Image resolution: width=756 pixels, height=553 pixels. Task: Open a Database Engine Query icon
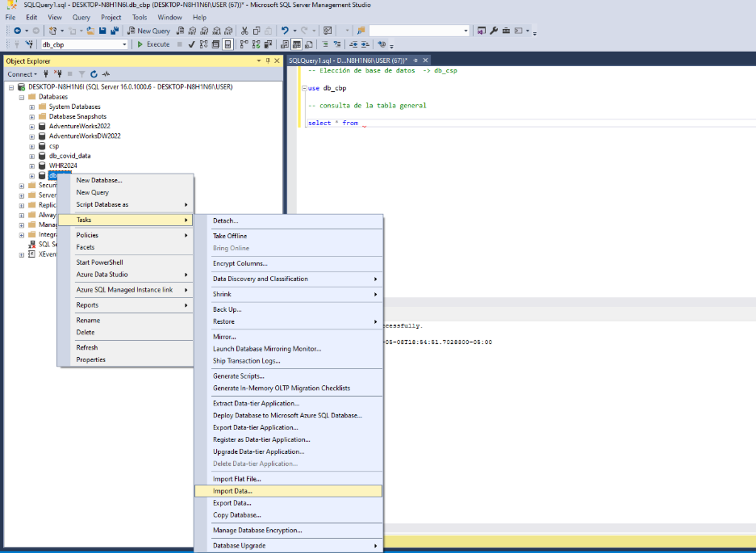point(180,31)
